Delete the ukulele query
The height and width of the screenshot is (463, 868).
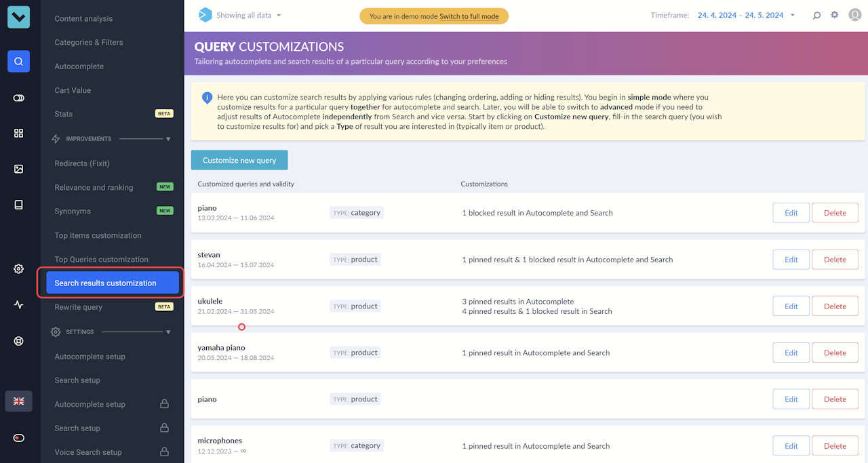coord(835,306)
